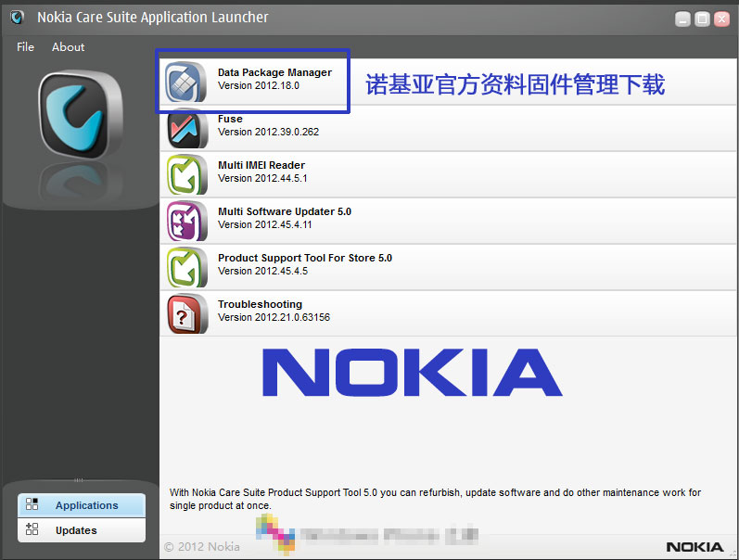Click the 'Troubleshooting' label
This screenshot has height=560, width=739.
261,304
